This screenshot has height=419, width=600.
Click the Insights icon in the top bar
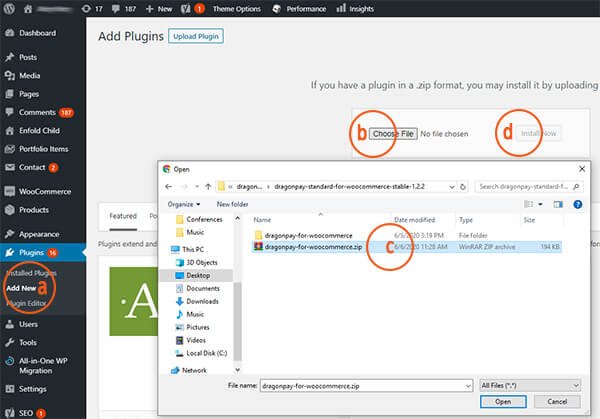click(343, 8)
